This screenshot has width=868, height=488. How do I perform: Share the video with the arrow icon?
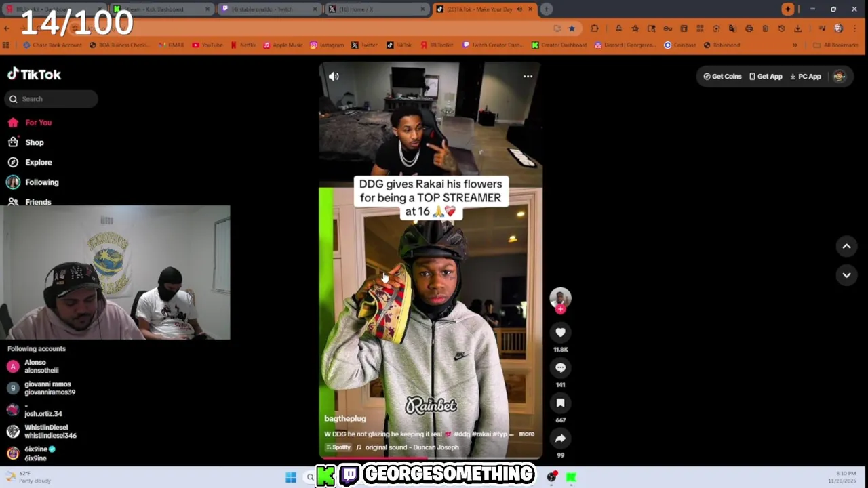click(560, 439)
